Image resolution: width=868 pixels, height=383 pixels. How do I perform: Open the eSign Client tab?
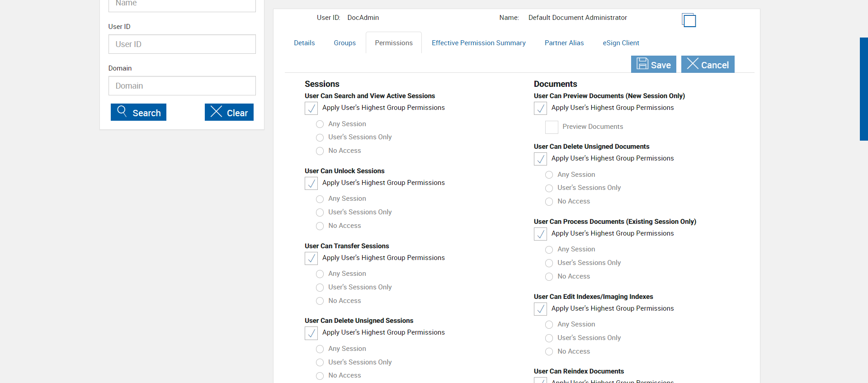coord(621,43)
